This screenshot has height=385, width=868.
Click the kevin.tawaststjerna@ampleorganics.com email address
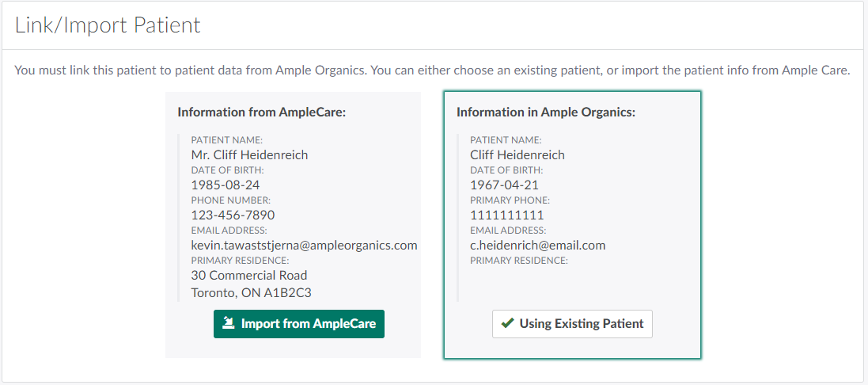304,245
